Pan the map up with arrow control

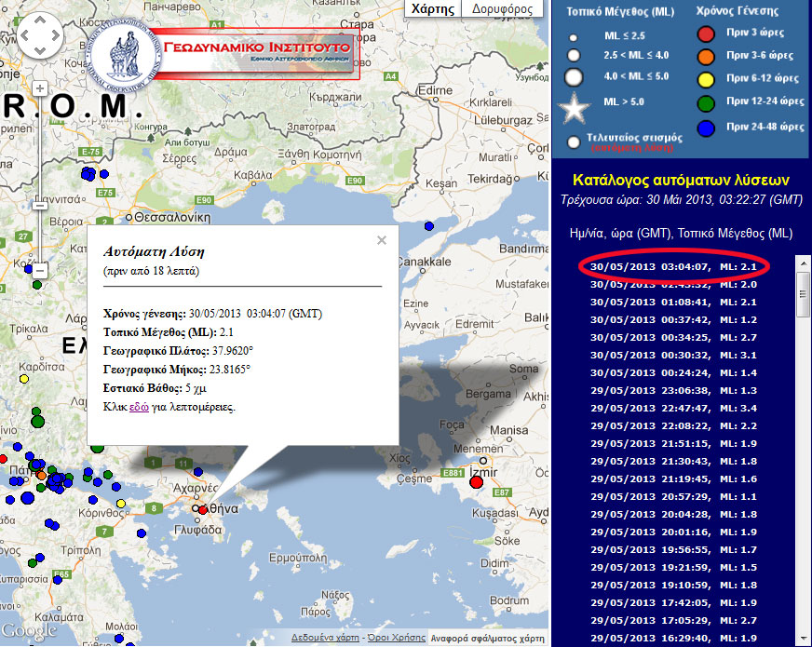(40, 24)
